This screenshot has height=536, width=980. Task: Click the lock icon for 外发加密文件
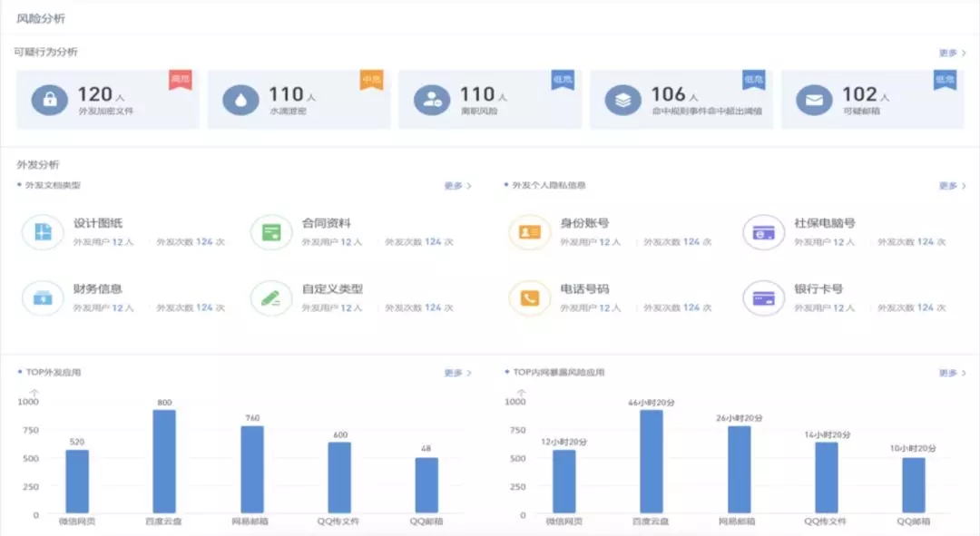(x=49, y=100)
